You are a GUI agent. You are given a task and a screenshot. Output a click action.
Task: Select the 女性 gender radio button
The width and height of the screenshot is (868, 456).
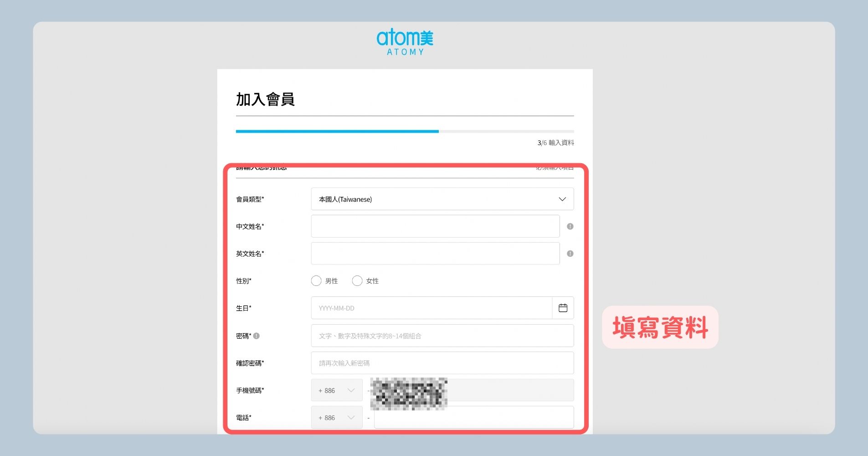[x=357, y=280]
